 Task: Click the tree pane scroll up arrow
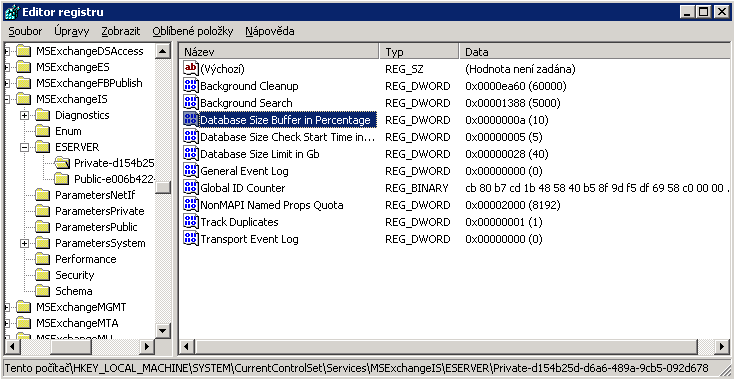(x=162, y=51)
